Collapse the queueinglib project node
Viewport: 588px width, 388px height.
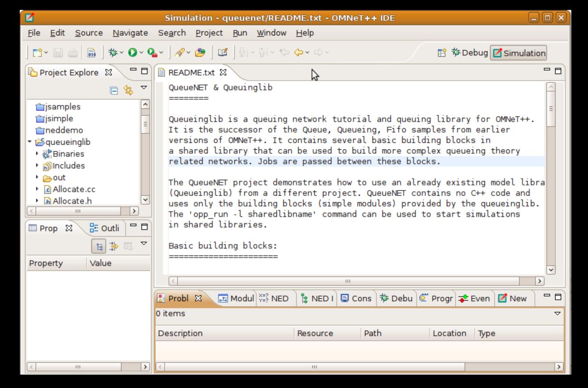30,143
